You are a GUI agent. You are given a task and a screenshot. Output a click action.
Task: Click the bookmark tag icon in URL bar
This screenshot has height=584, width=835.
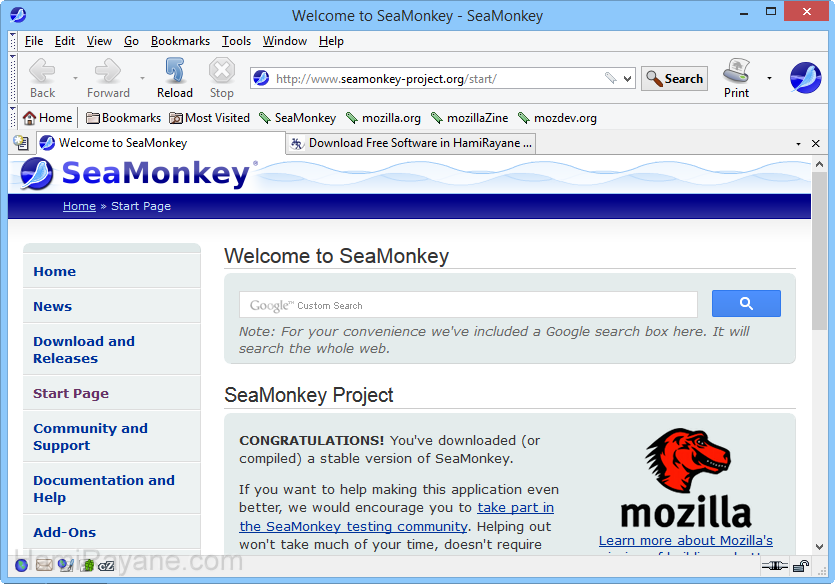[x=610, y=78]
